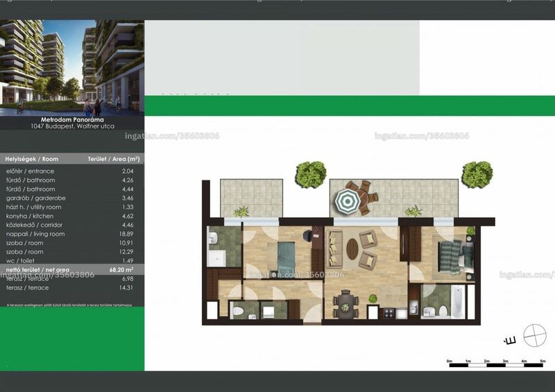Select the sofa in the living room
This screenshot has height=392, width=555.
[x=334, y=248]
